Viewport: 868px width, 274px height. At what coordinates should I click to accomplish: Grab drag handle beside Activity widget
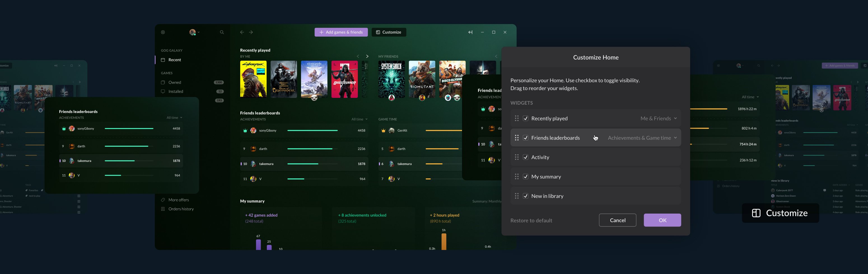pos(517,157)
